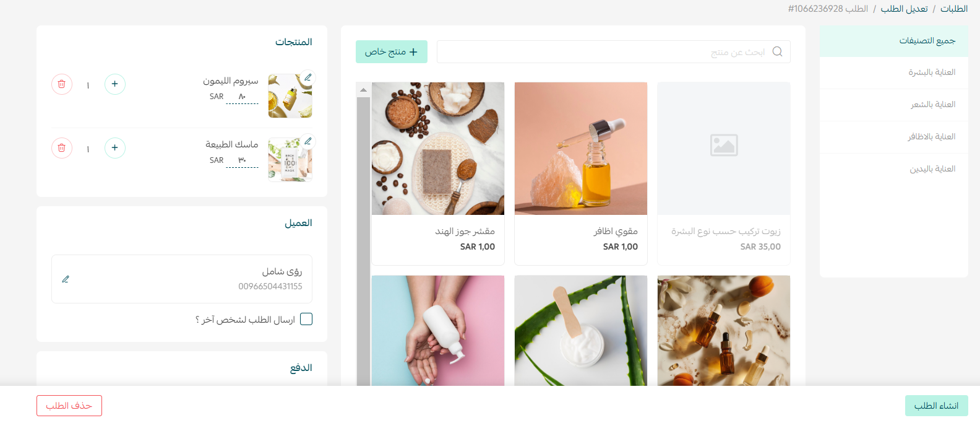Viewport: 980px width, 423px height.
Task: Focus the ابحث عن منتج search field
Action: 614,52
